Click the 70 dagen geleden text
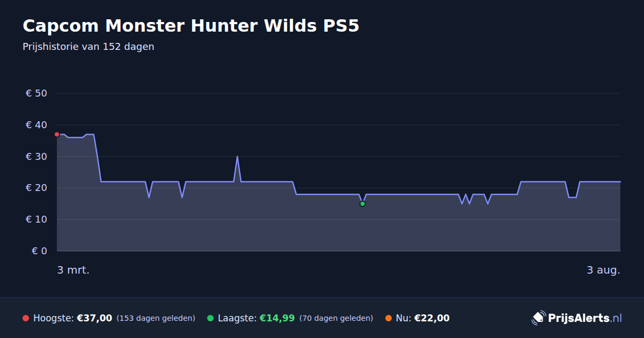The height and width of the screenshot is (338, 644). [336, 318]
